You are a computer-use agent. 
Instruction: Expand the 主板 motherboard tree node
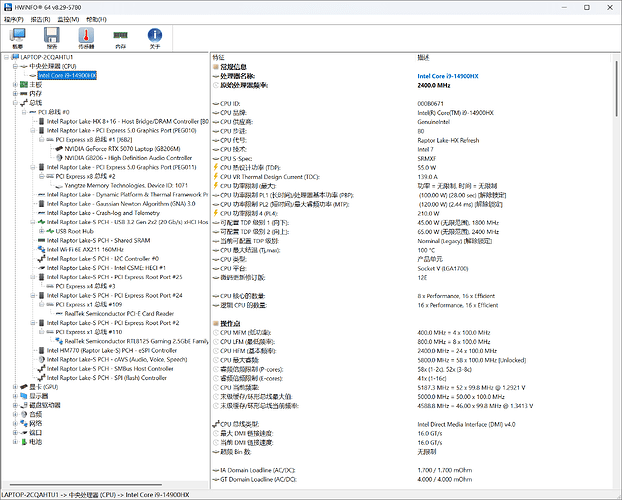(x=14, y=83)
